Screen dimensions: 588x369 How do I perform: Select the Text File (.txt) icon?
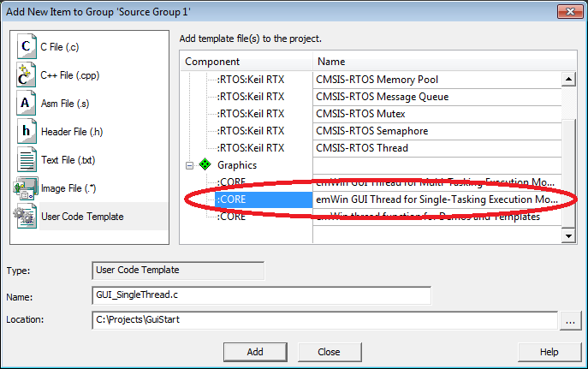tap(27, 161)
